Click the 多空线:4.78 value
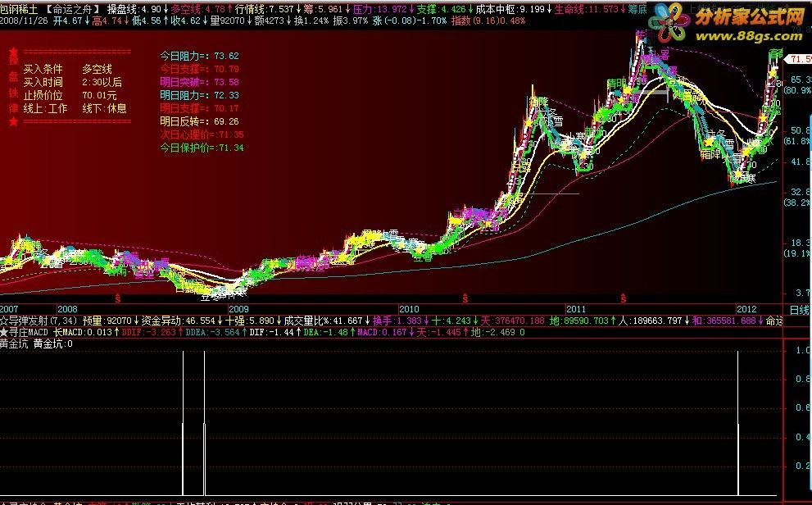 tap(202, 9)
